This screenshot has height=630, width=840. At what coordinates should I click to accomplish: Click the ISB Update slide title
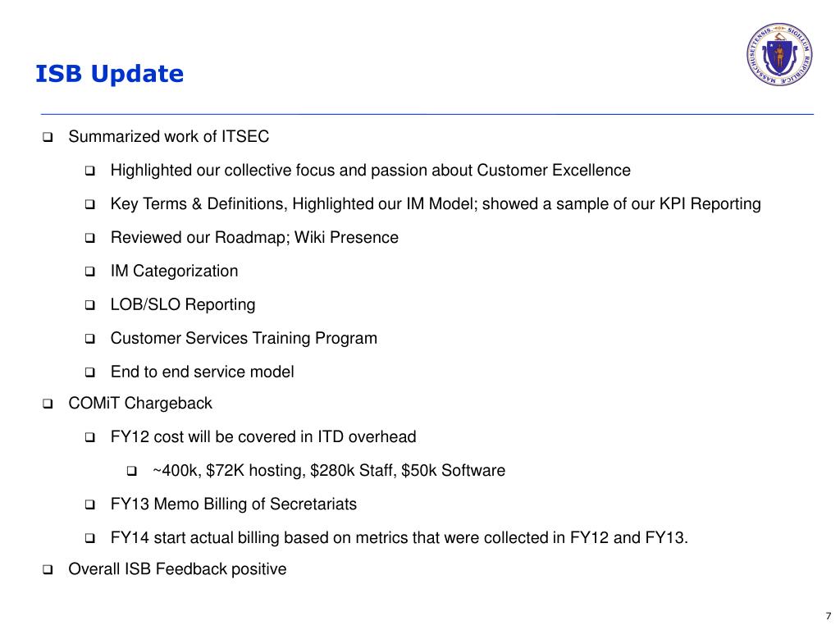tap(109, 74)
